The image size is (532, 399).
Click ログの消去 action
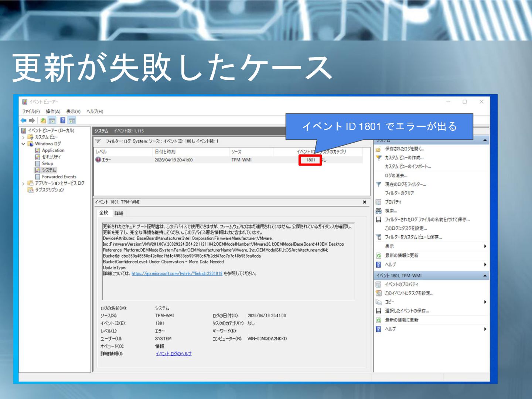(x=396, y=176)
